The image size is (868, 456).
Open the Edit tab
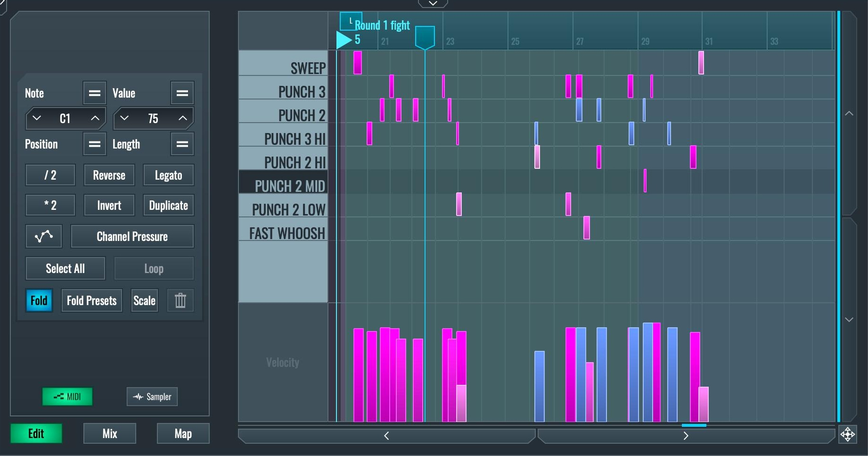coord(36,433)
